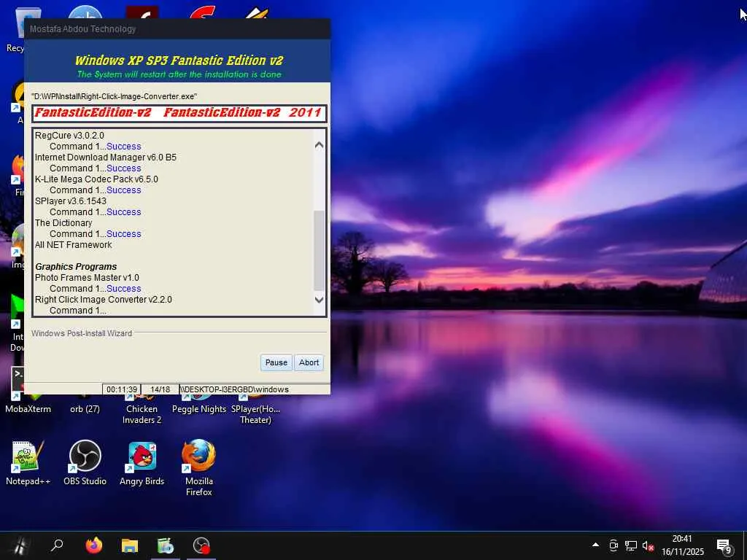Click the Abort button in the installer
The image size is (747, 560).
point(309,362)
